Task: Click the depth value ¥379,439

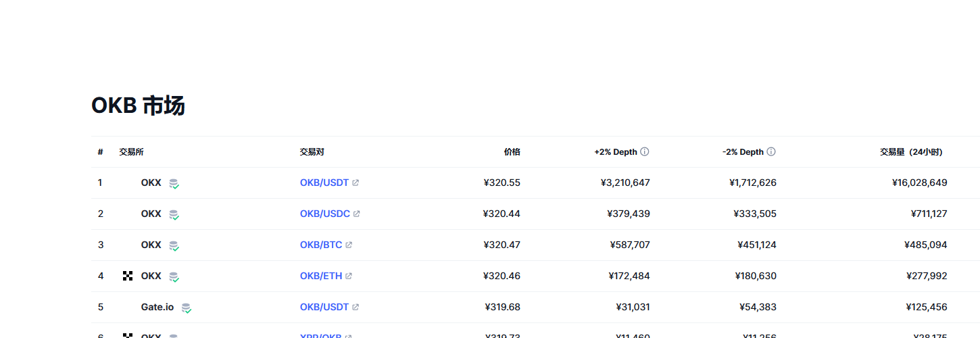Action: click(629, 214)
